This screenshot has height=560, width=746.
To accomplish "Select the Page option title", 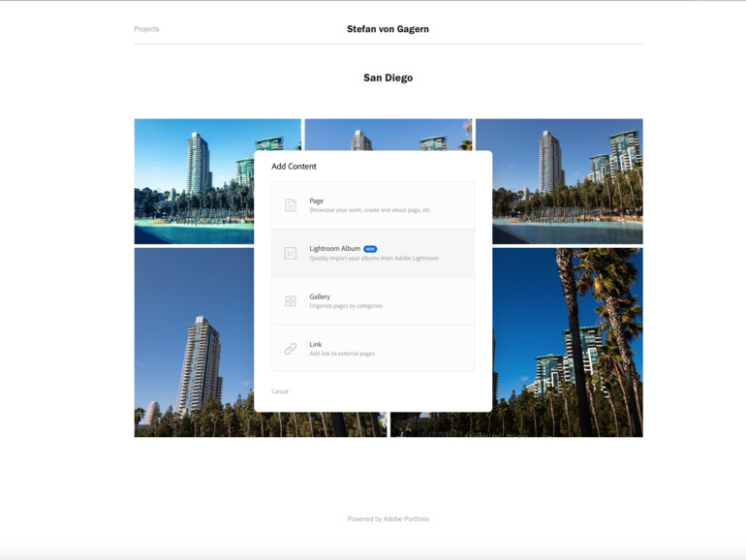I will pos(317,201).
